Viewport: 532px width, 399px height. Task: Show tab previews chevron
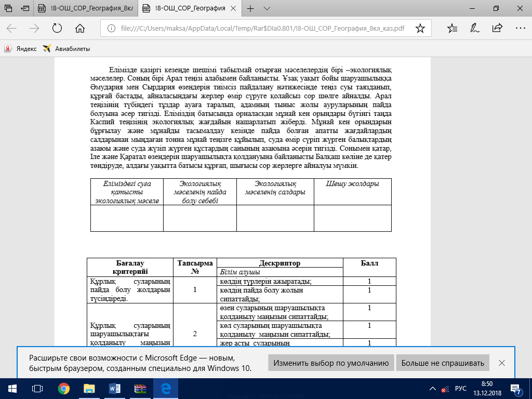pos(267,8)
